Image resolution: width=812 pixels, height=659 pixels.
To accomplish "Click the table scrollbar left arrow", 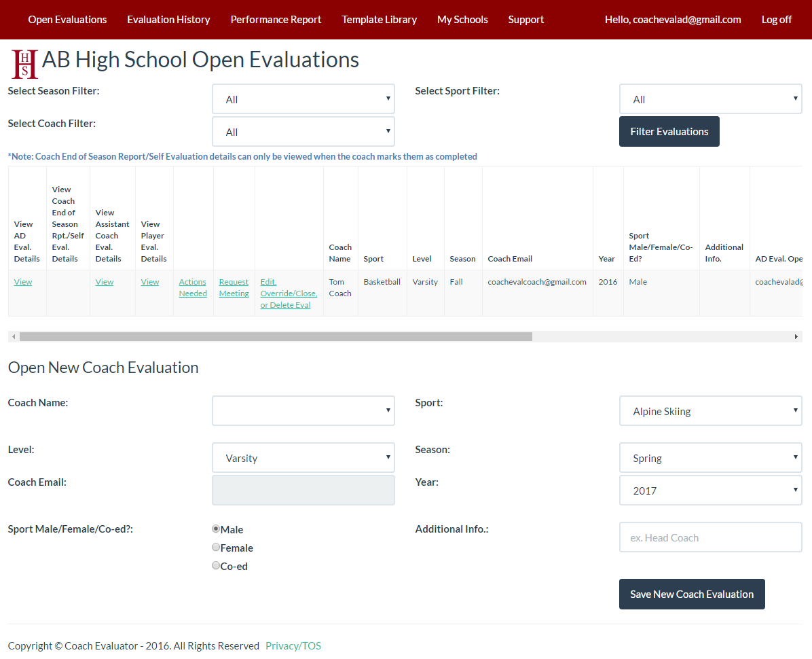I will (14, 337).
